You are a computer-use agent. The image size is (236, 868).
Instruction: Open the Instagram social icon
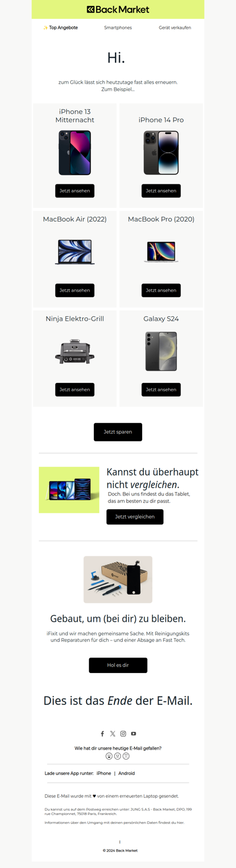pos(123,734)
